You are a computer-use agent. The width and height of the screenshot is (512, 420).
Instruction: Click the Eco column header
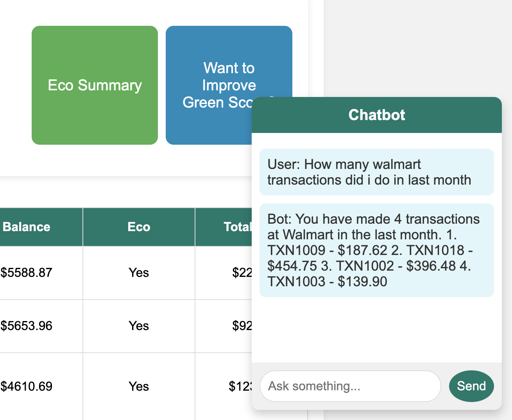tap(139, 227)
